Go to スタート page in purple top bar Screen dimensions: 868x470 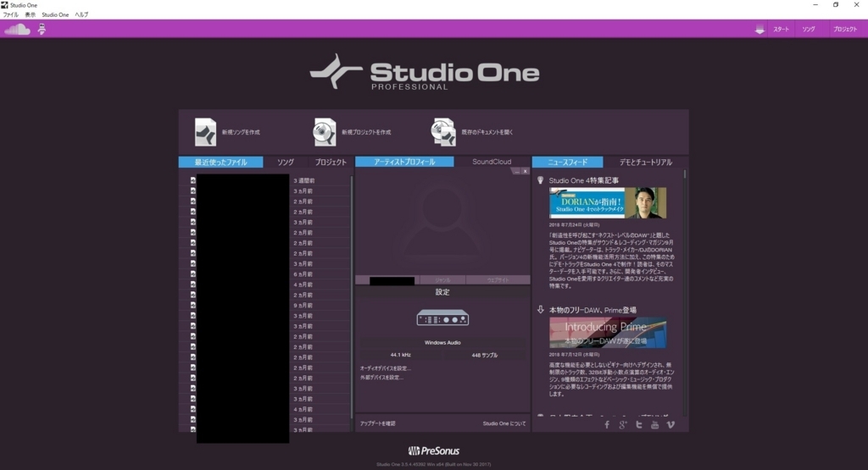781,30
